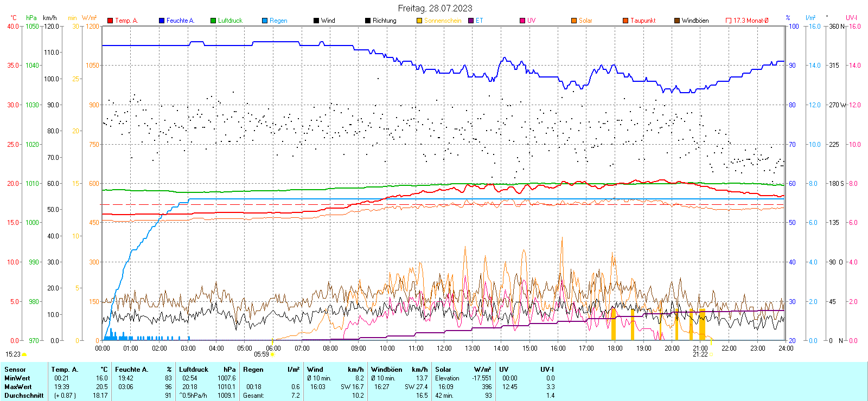The width and height of the screenshot is (868, 401).
Task: Click the orange Solar legend marker
Action: pyautogui.click(x=574, y=21)
